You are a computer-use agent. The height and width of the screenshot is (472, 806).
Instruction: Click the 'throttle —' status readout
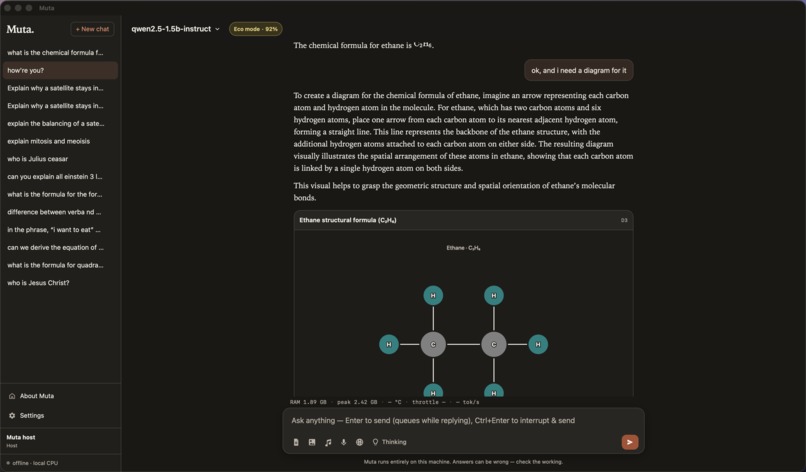click(x=429, y=402)
